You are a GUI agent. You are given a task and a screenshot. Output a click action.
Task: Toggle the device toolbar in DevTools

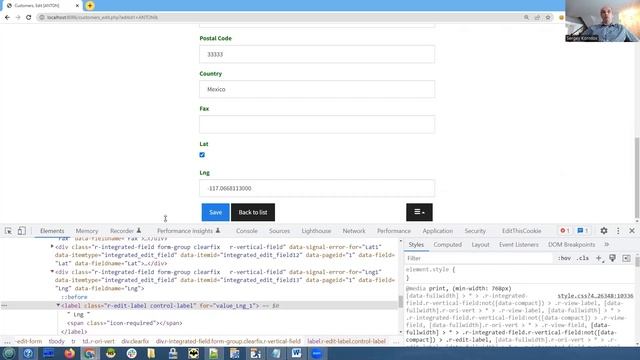pos(21,231)
